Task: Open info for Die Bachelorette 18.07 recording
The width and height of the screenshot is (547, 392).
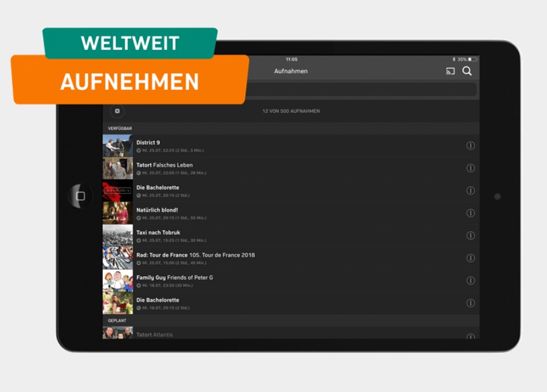Action: pyautogui.click(x=471, y=303)
